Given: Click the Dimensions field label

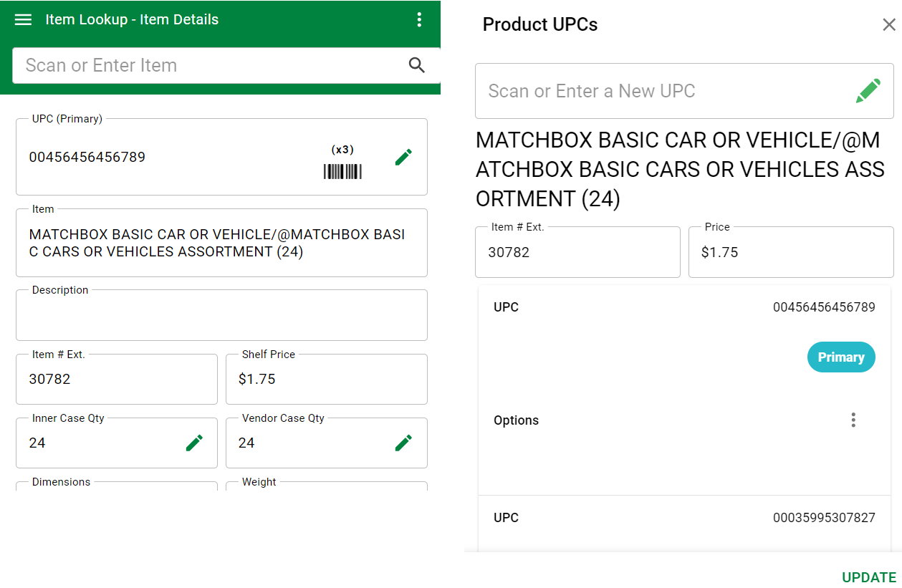Looking at the screenshot, I should (62, 482).
